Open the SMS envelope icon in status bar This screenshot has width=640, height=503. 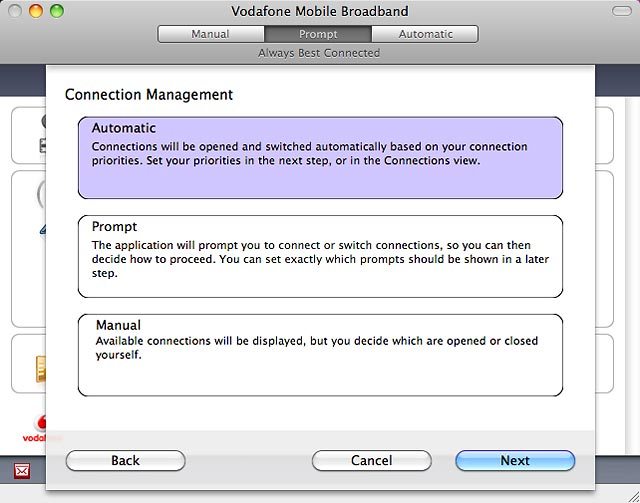click(22, 472)
